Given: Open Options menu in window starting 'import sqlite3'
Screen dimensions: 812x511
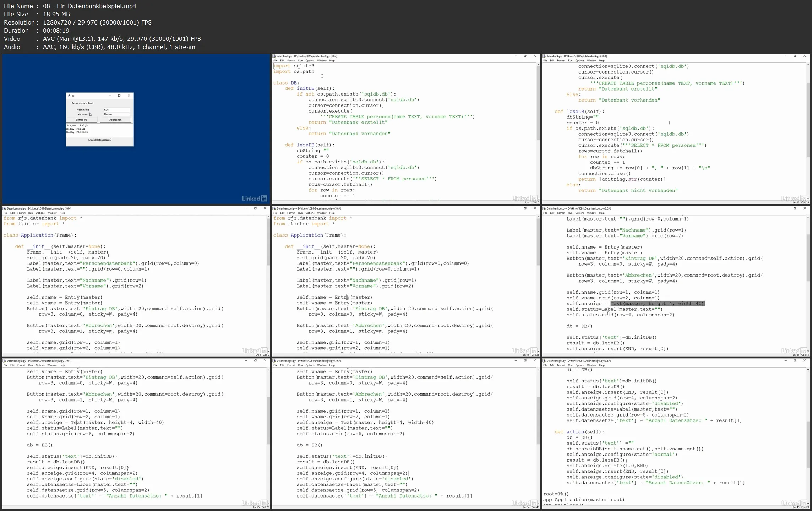Looking at the screenshot, I should coord(310,61).
